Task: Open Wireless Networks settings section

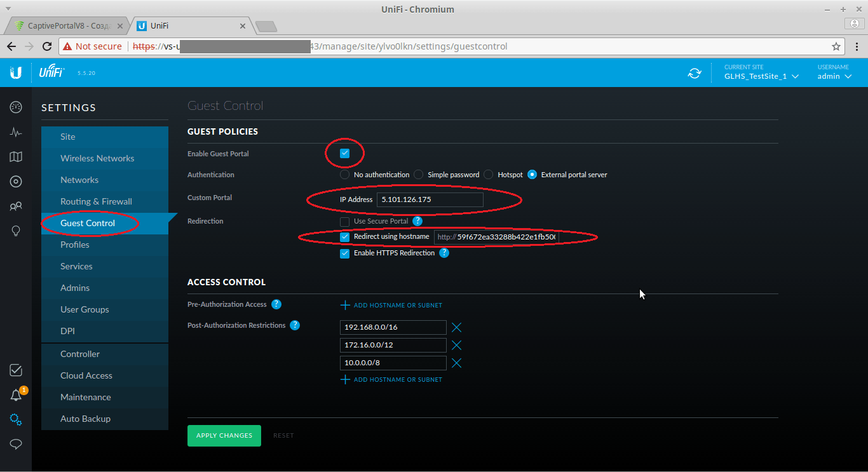Action: pos(97,159)
